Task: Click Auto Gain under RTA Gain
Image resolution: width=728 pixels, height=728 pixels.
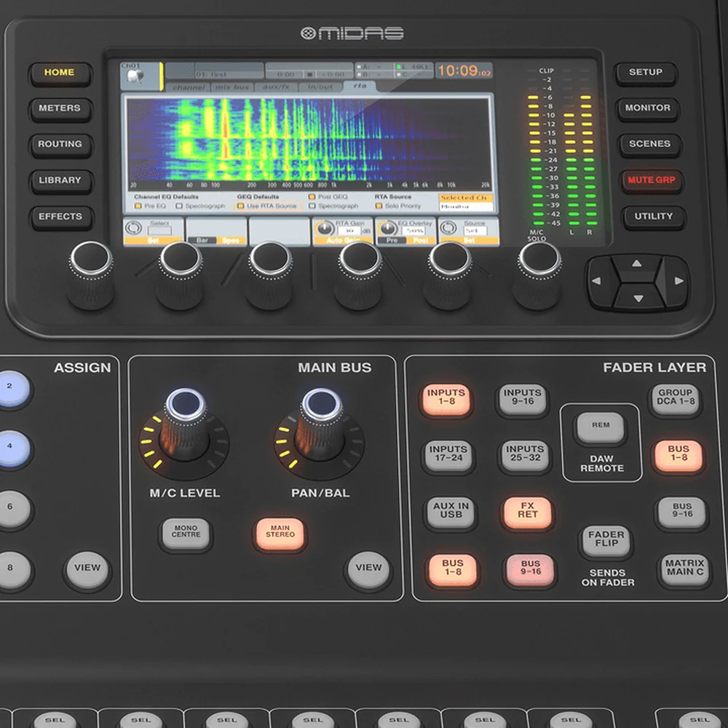Action: coord(343,240)
